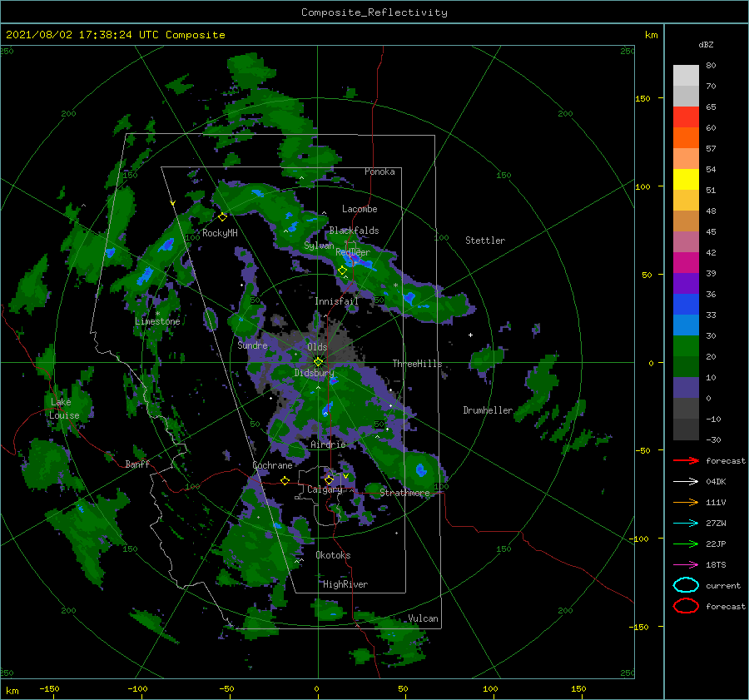
Task: Click the Lake Louise label
Action: (64, 409)
